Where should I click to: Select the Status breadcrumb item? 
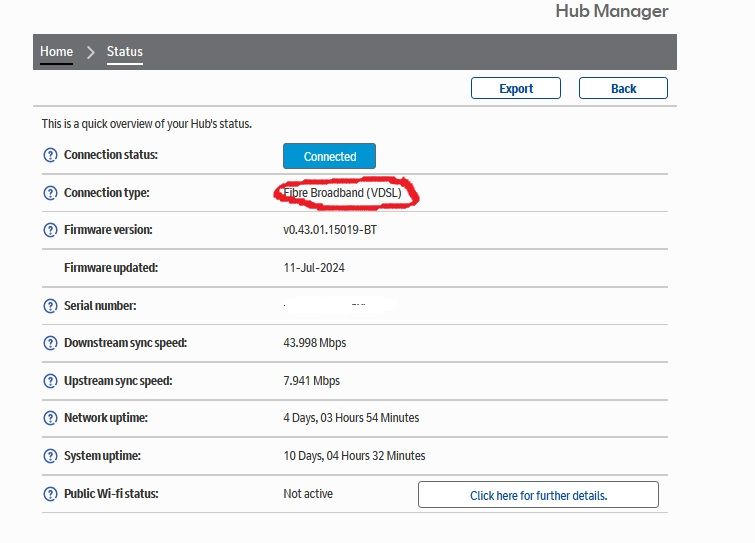(x=125, y=52)
